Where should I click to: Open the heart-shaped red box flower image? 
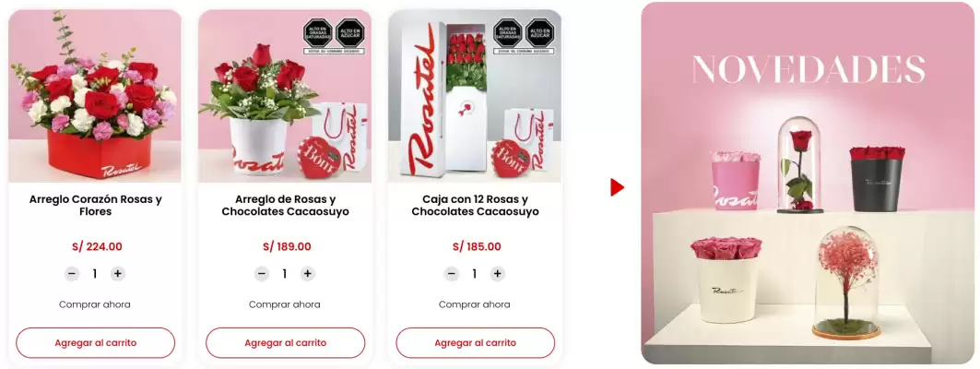point(95,96)
